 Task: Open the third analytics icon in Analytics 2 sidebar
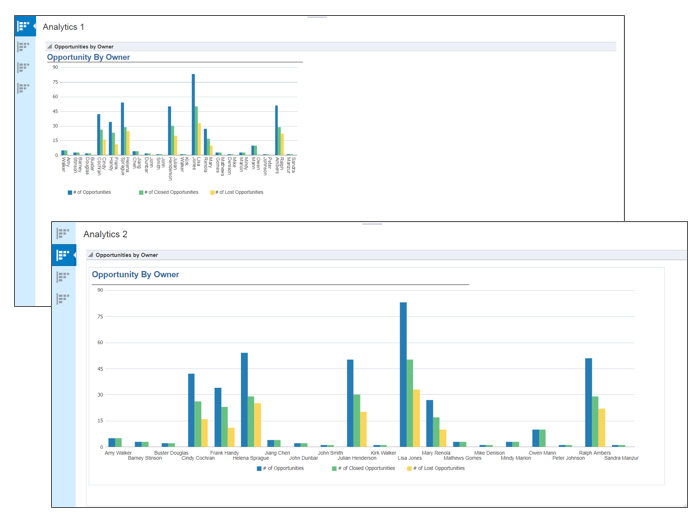pos(63,277)
